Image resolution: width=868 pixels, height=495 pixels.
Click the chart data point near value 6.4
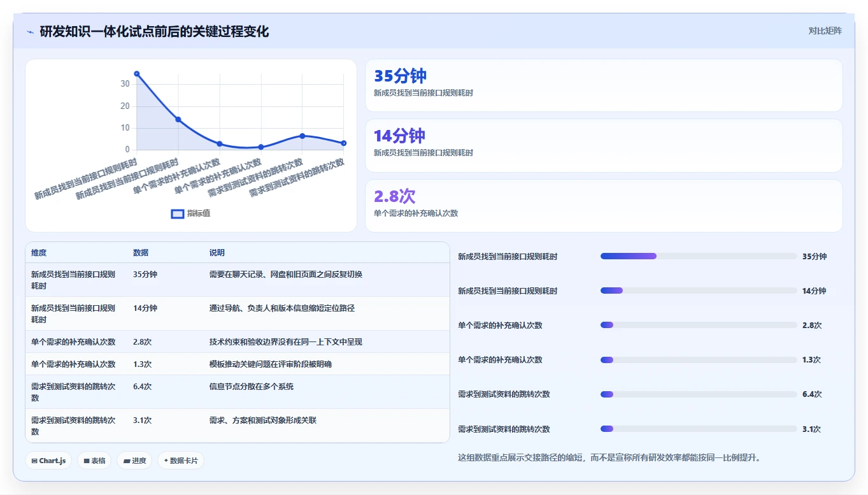[x=302, y=136]
